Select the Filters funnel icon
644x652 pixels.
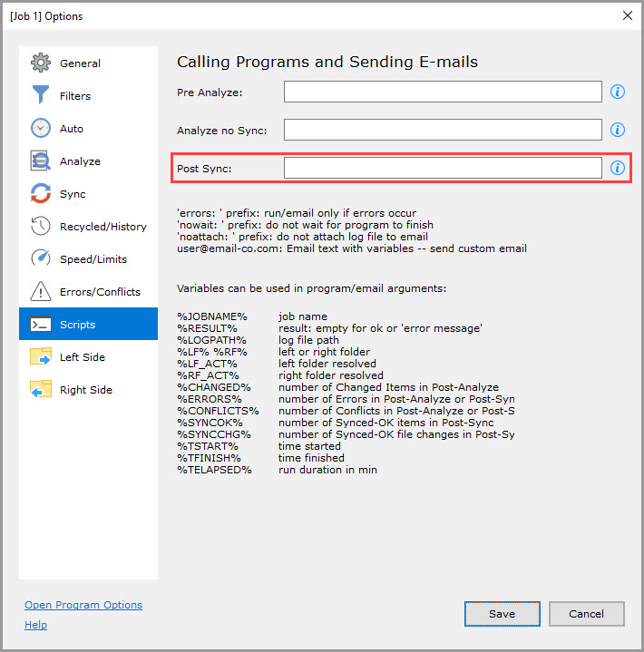(41, 96)
